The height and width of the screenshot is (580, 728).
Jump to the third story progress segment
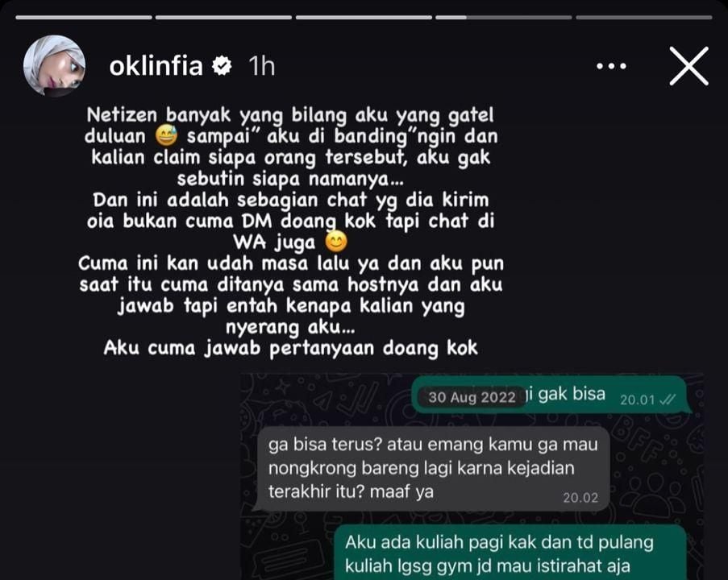(364, 18)
